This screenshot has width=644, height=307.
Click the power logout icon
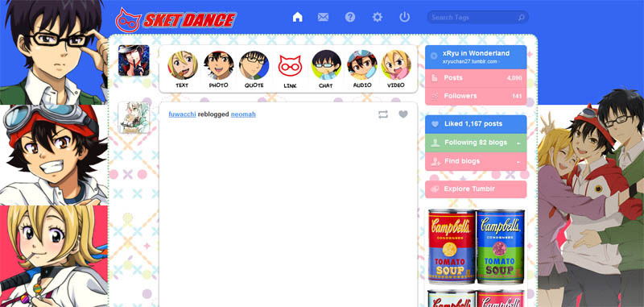(x=405, y=17)
